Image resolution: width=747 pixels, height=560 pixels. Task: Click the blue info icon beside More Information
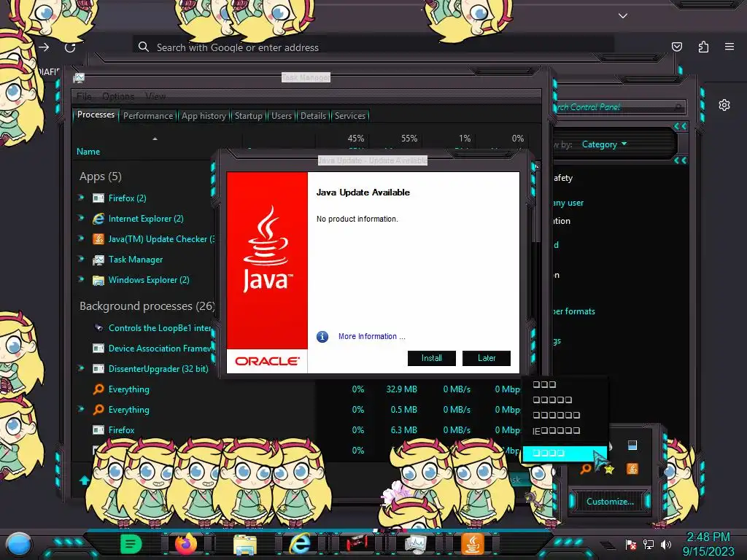tap(322, 337)
